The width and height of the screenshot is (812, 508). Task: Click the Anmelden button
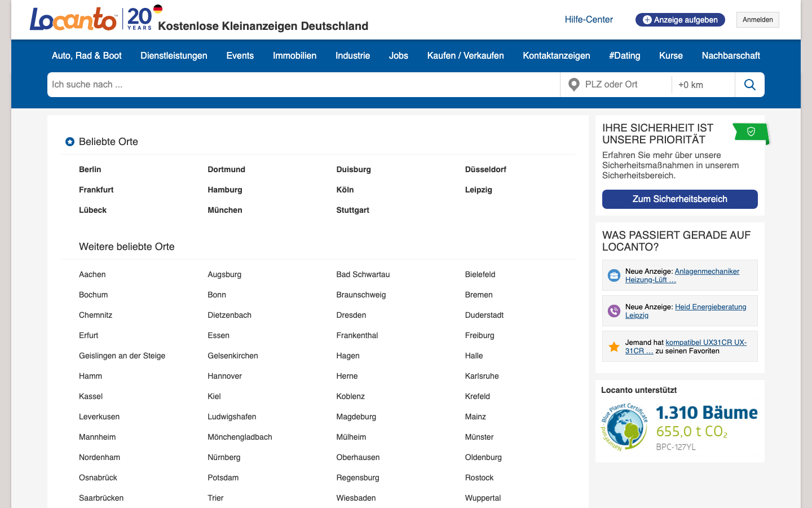click(757, 20)
